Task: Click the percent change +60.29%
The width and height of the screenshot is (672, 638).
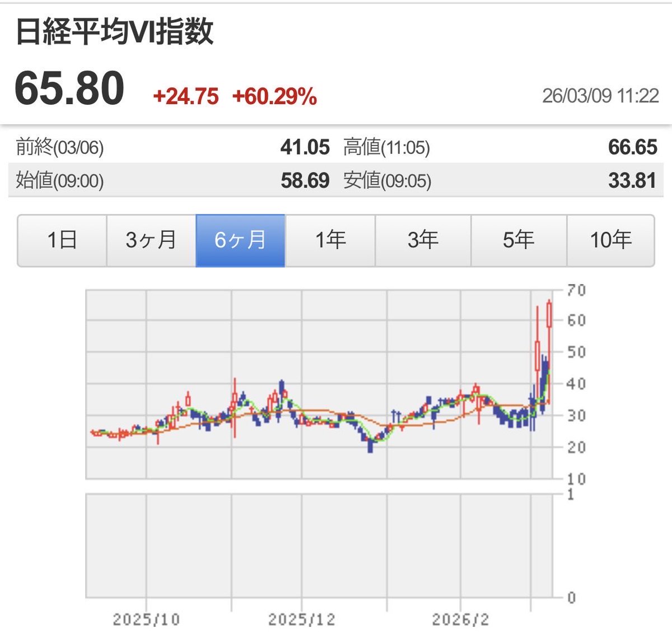Action: coord(274,96)
